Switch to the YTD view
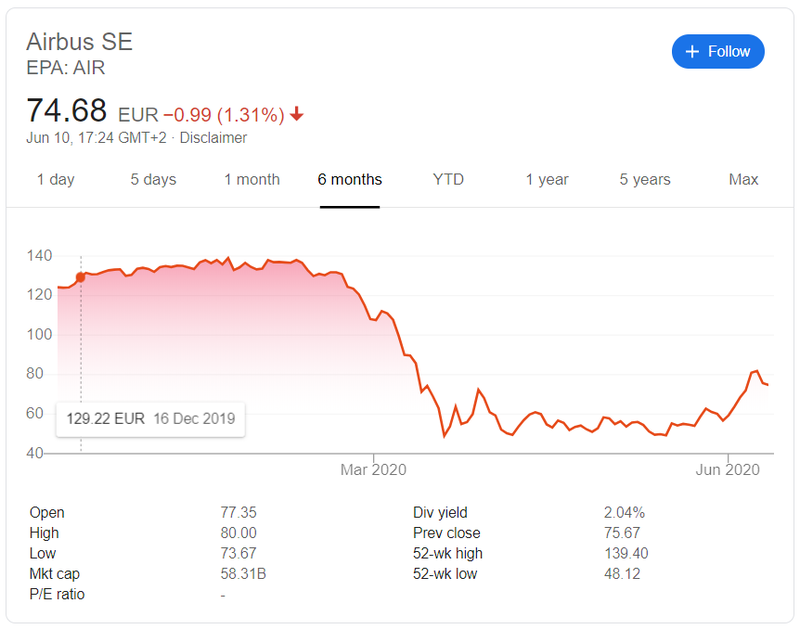The height and width of the screenshot is (629, 800). 448,180
